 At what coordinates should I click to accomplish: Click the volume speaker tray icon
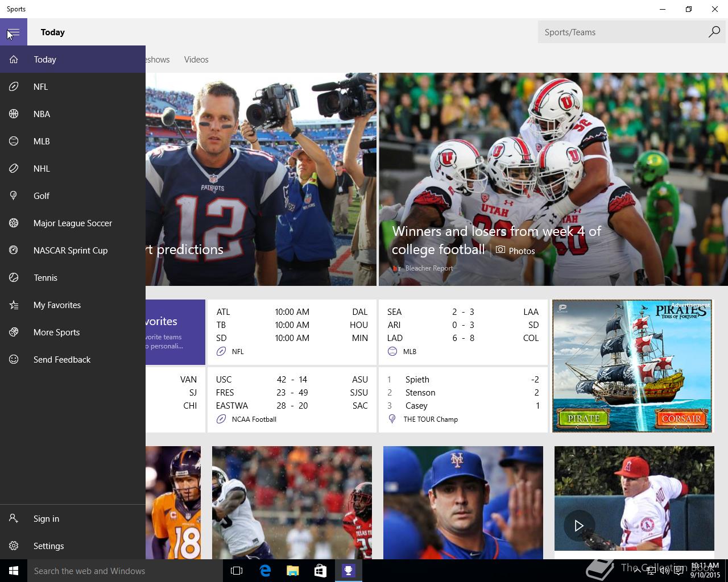[665, 571]
